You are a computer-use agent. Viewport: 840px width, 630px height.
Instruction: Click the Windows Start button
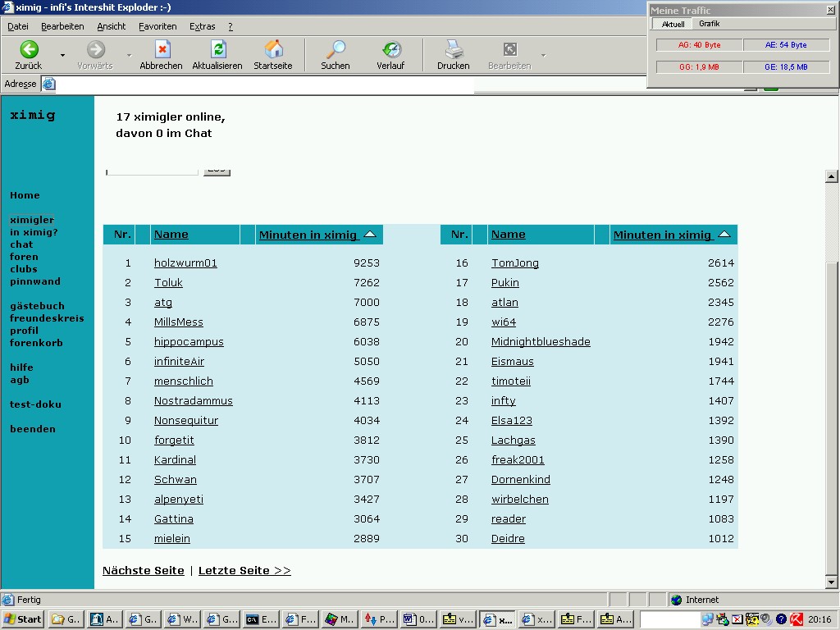click(x=24, y=619)
